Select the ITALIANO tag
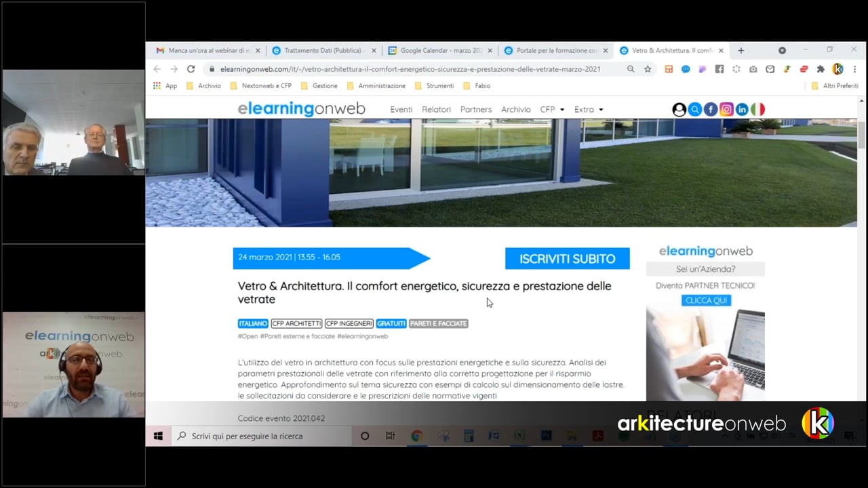 (253, 323)
